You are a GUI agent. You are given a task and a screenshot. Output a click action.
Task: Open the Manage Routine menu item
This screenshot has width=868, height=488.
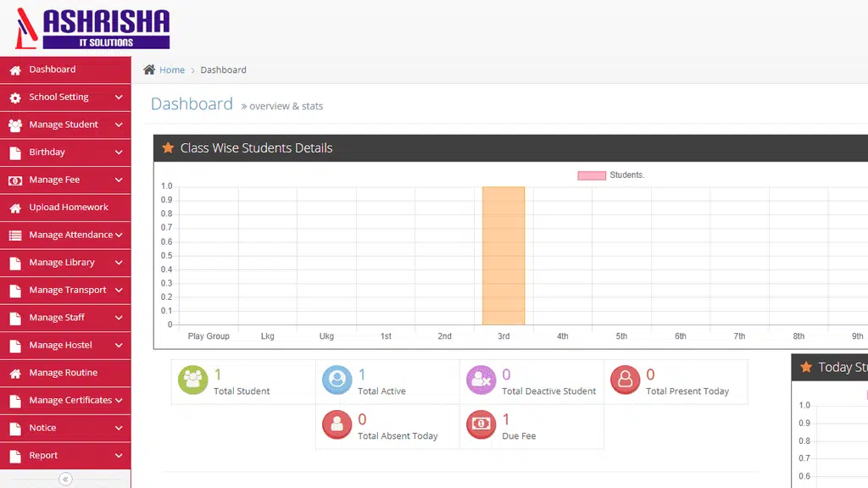65,373
